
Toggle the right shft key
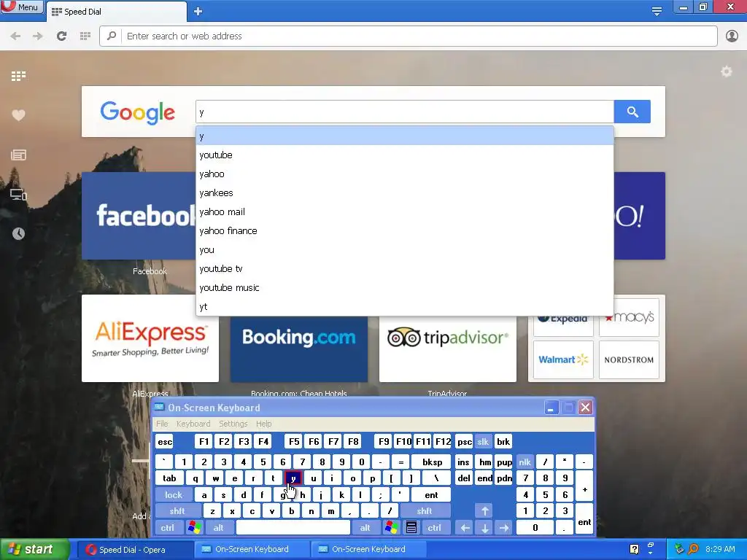(x=425, y=511)
